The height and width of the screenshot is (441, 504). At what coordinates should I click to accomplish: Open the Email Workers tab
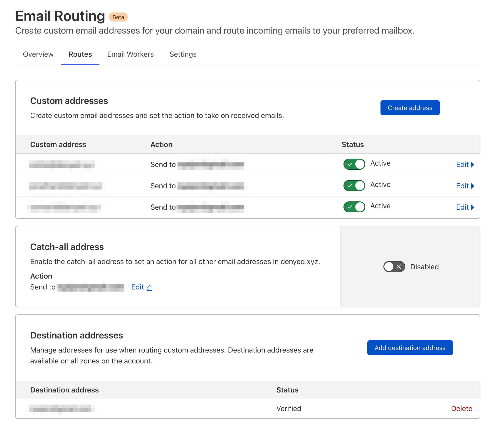(x=130, y=54)
